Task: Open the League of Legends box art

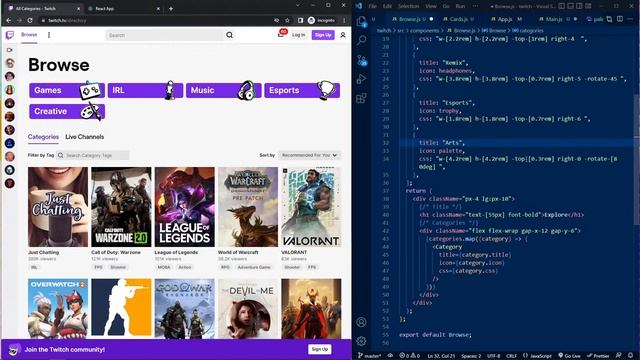Action: click(184, 207)
